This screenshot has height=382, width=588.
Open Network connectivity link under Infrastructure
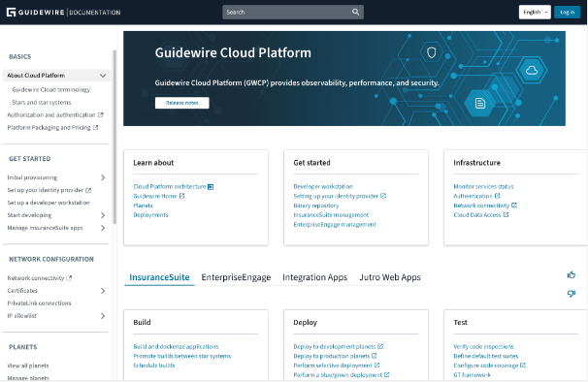[481, 206]
